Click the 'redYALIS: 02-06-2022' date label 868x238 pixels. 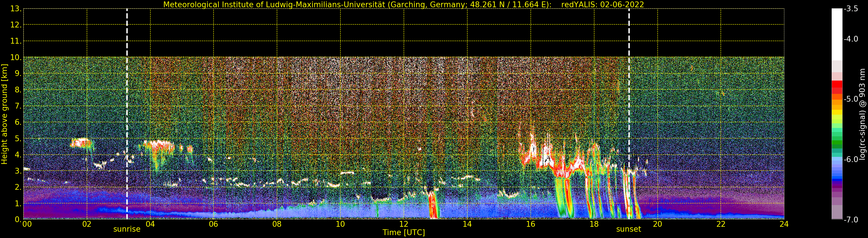click(602, 4)
